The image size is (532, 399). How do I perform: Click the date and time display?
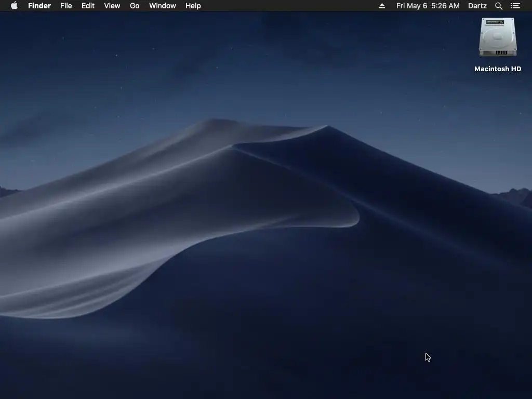pyautogui.click(x=428, y=6)
